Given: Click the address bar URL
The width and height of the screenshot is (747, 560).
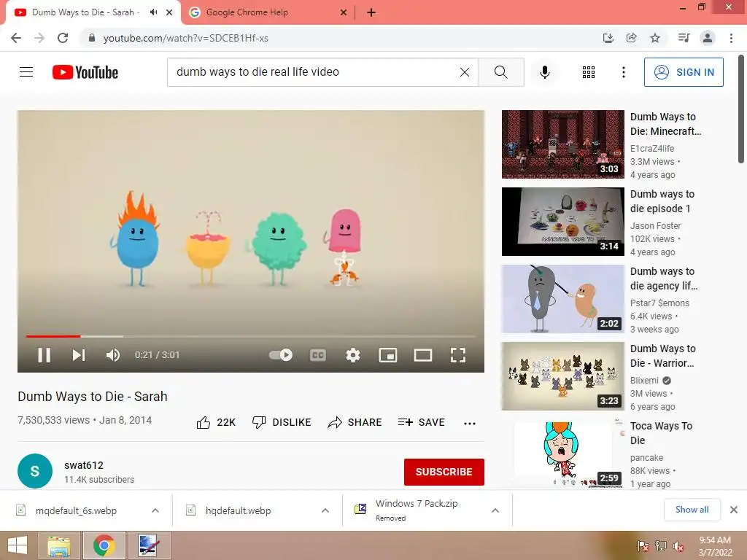Looking at the screenshot, I should coord(185,38).
